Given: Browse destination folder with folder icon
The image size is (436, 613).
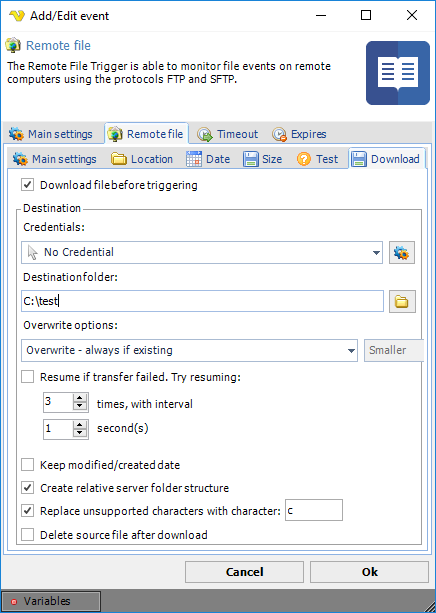Looking at the screenshot, I should click(402, 301).
